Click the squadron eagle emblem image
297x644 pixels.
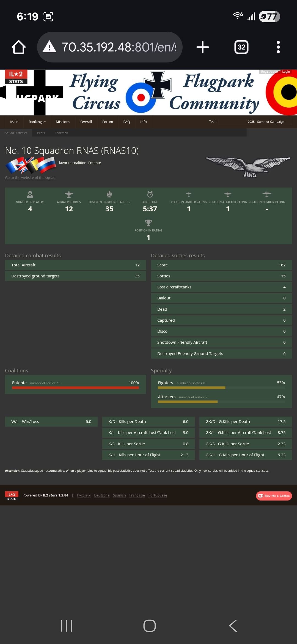click(248, 167)
